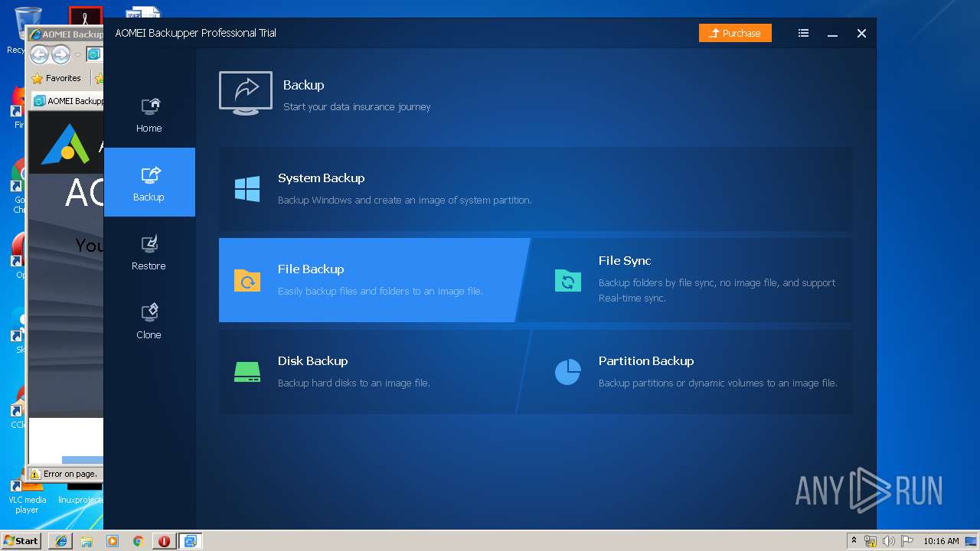Open Opera from the taskbar

pyautogui.click(x=164, y=541)
